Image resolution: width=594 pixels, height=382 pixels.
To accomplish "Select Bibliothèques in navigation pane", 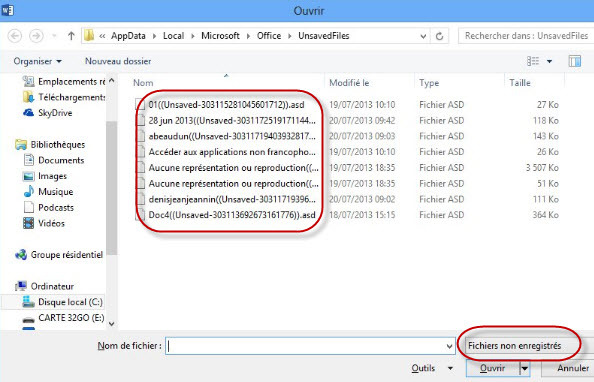I will click(50, 144).
